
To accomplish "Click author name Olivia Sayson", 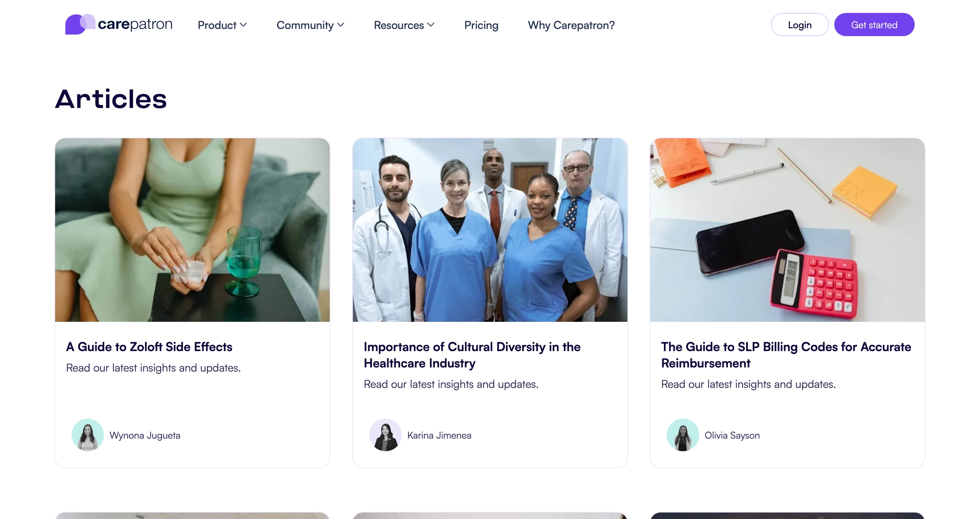I will tap(732, 435).
